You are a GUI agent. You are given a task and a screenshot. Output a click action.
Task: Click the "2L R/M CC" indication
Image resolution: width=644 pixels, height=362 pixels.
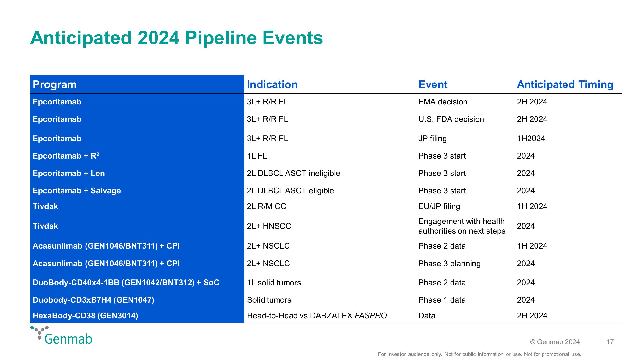pyautogui.click(x=266, y=206)
